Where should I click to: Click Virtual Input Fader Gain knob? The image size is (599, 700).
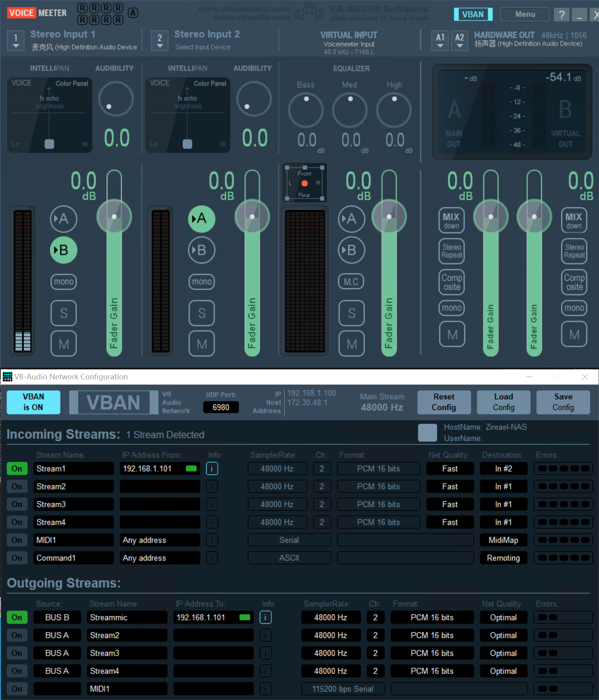click(389, 217)
